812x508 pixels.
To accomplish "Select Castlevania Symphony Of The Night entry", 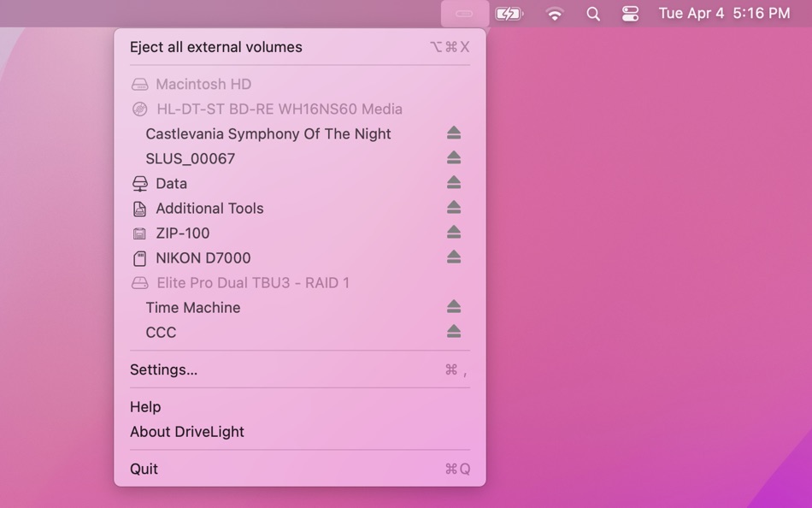I will 300,133.
